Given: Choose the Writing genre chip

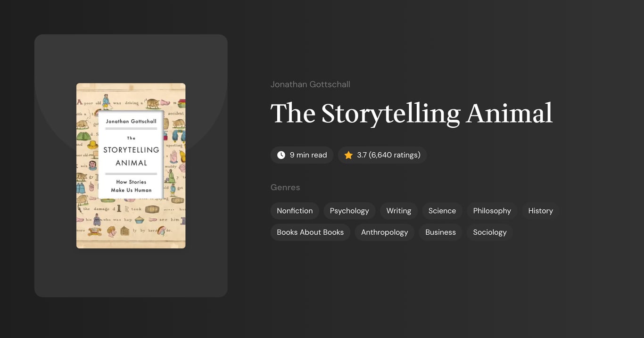Looking at the screenshot, I should point(398,211).
